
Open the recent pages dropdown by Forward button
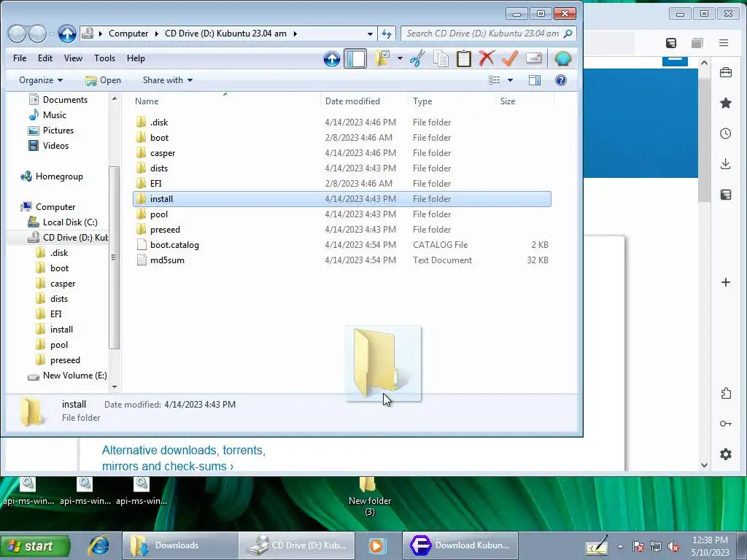[x=53, y=34]
